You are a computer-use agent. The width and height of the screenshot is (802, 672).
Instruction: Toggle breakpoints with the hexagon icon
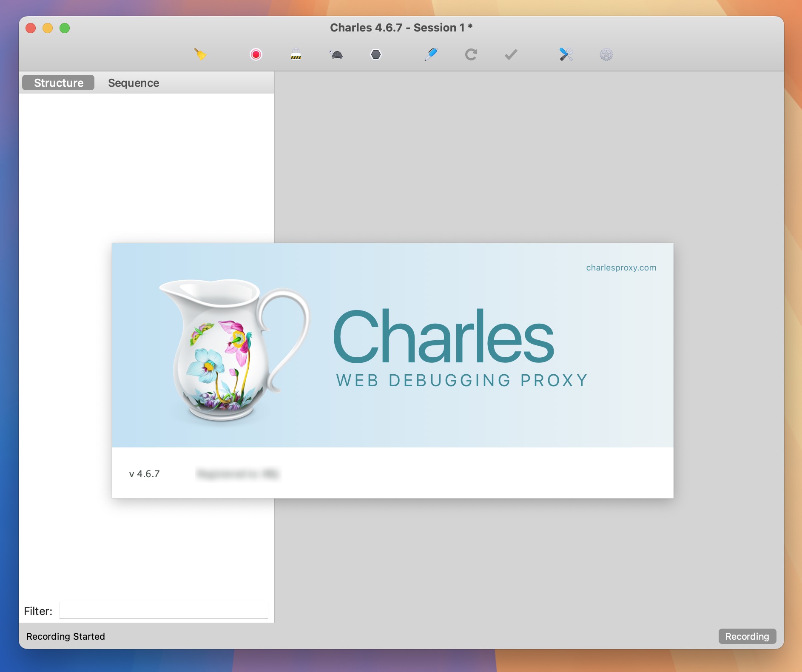(x=376, y=54)
